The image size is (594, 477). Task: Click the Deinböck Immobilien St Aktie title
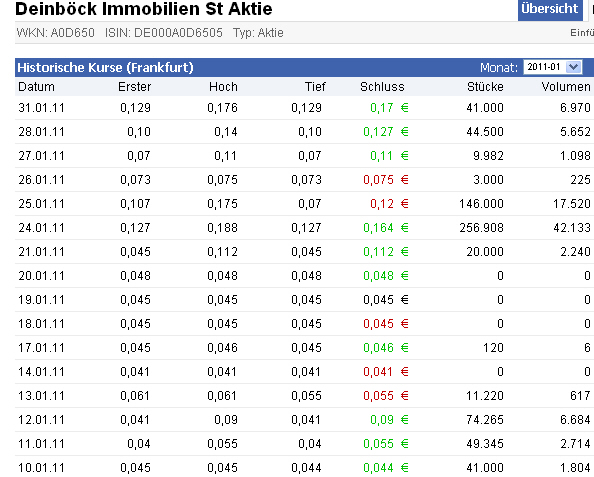[144, 9]
